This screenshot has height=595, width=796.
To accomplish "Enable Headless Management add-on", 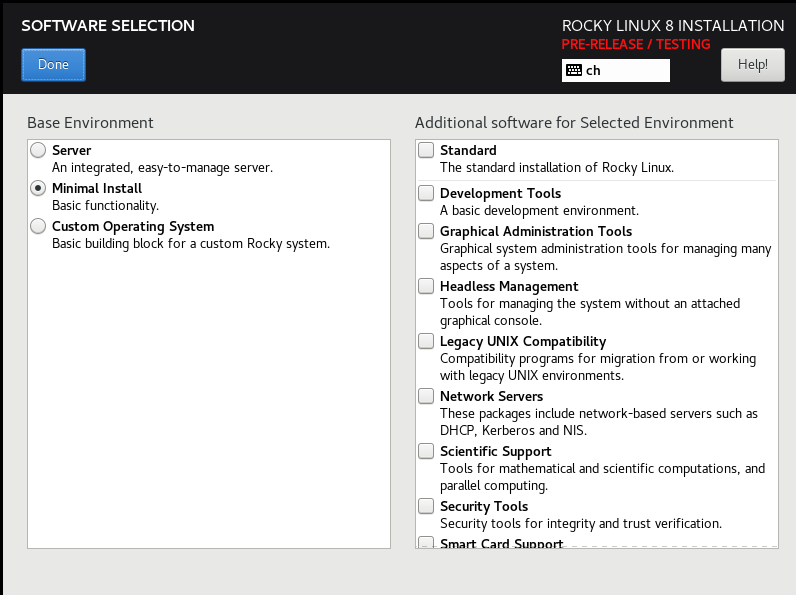I will click(x=426, y=286).
